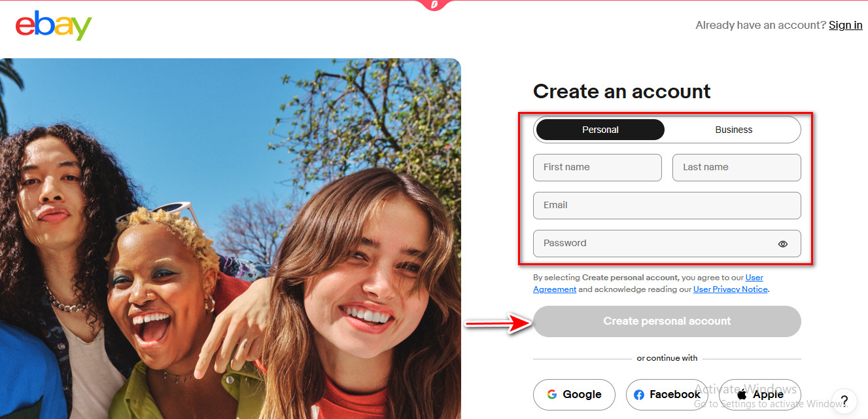
Task: Click the Google icon to continue
Action: pyautogui.click(x=553, y=394)
